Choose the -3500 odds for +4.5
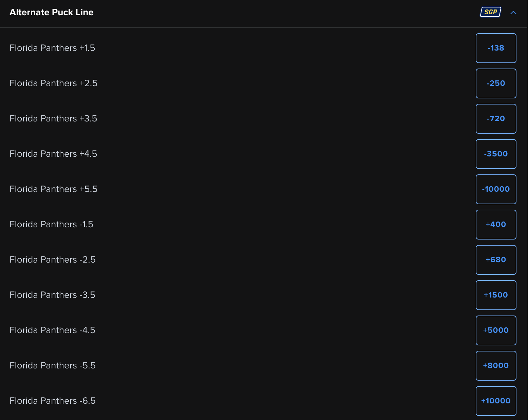Image resolution: width=528 pixels, height=420 pixels. [x=496, y=154]
